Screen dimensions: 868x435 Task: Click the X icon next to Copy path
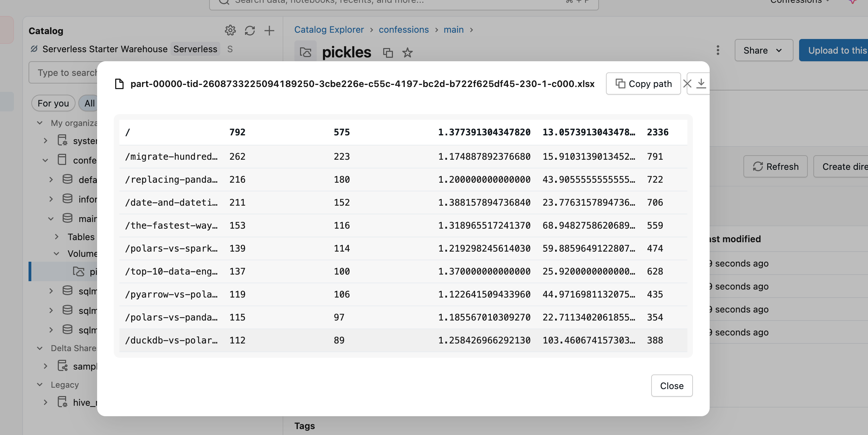pos(687,84)
